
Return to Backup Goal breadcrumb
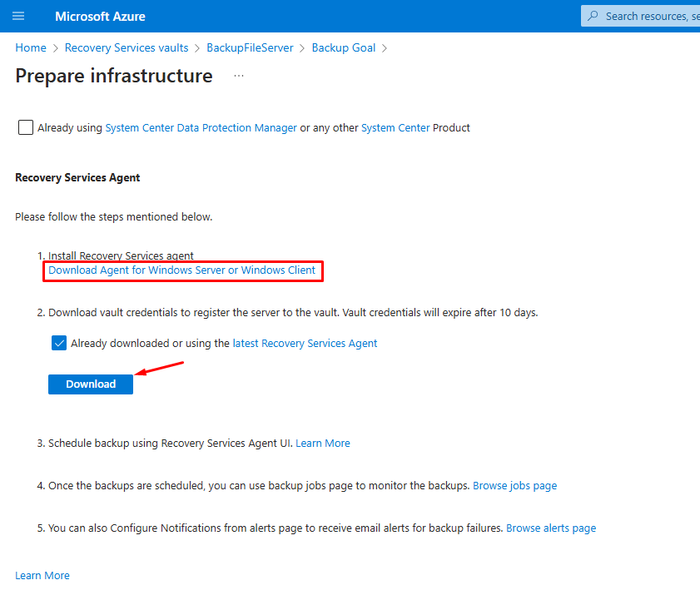(343, 47)
